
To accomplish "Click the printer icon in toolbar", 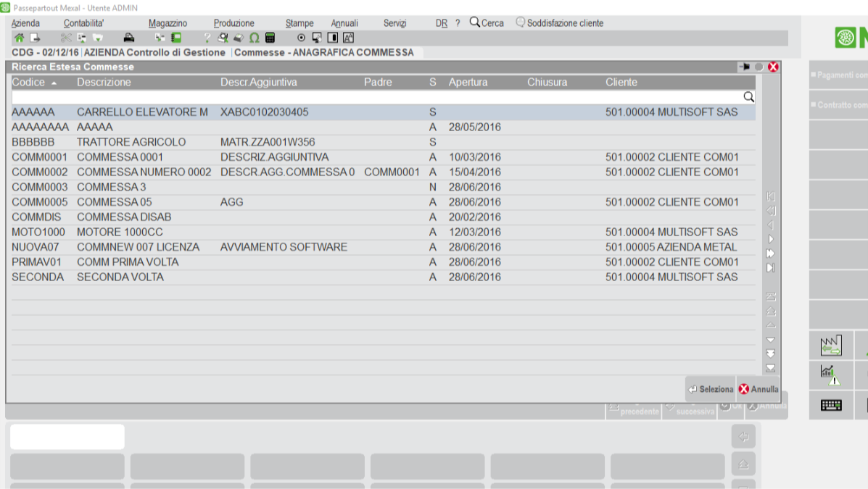I will pos(129,38).
